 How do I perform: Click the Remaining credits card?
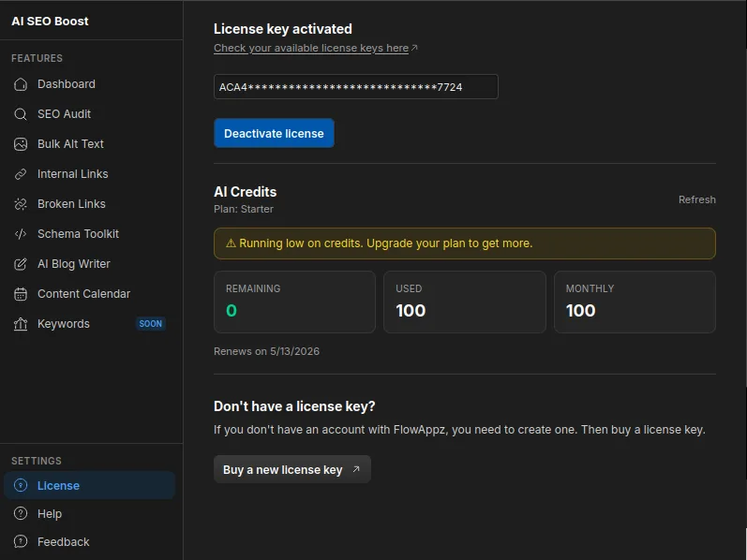pyautogui.click(x=294, y=302)
